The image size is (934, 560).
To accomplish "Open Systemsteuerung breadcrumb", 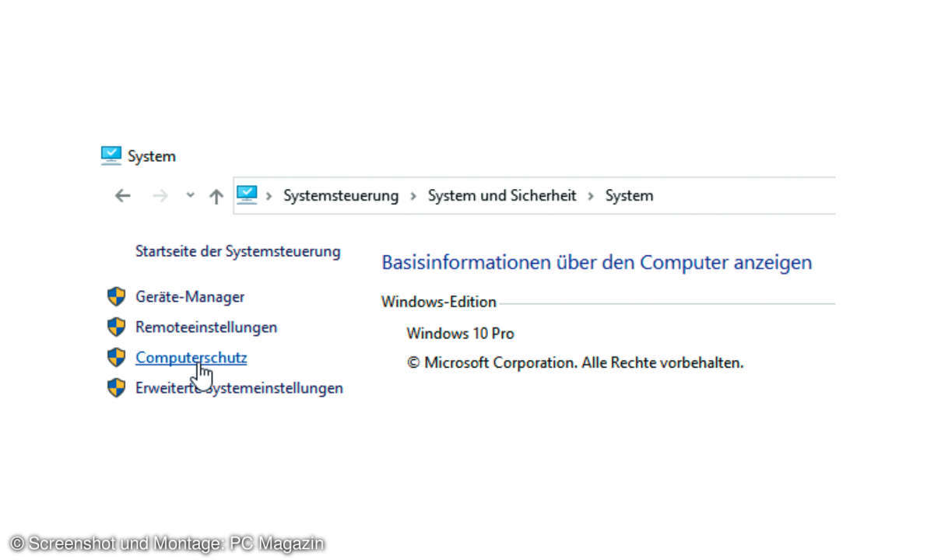I will [341, 196].
